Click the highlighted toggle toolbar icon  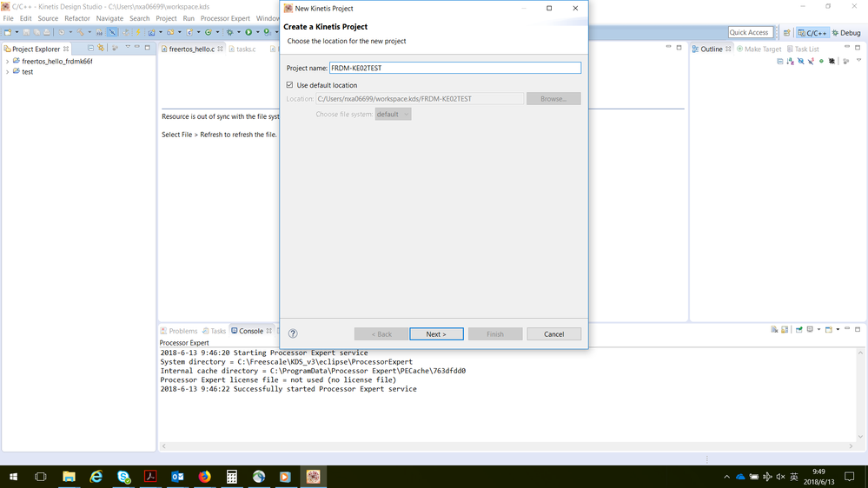112,32
